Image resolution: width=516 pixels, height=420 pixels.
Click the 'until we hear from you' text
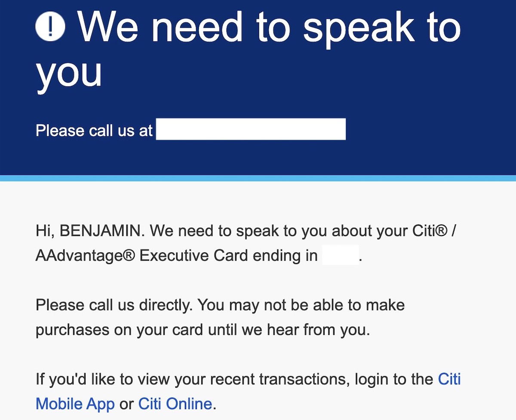[289, 330]
